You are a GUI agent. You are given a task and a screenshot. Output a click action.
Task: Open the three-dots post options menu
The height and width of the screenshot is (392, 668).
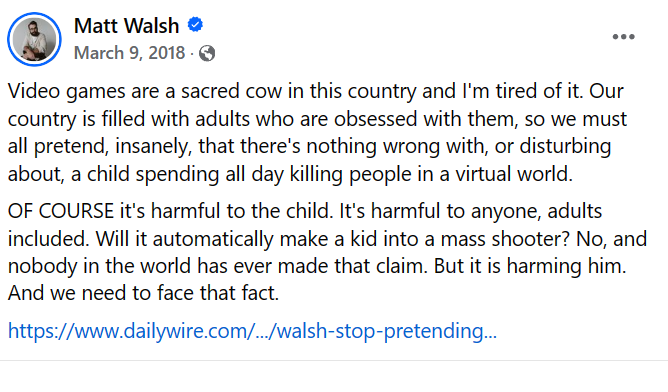pyautogui.click(x=623, y=37)
